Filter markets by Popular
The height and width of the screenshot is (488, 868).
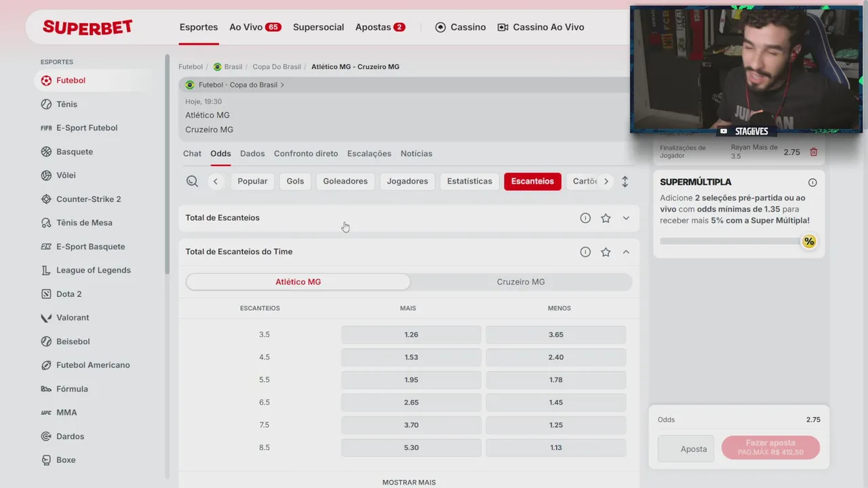(x=252, y=182)
